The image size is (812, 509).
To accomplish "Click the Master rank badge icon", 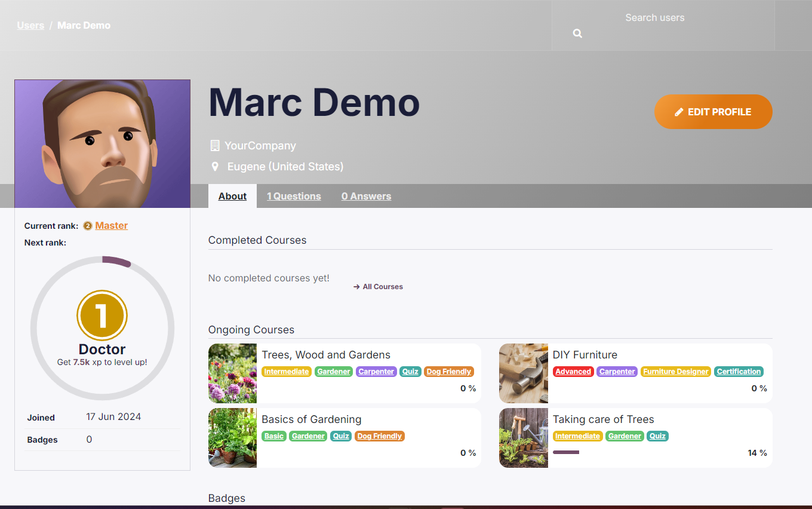I will [88, 226].
